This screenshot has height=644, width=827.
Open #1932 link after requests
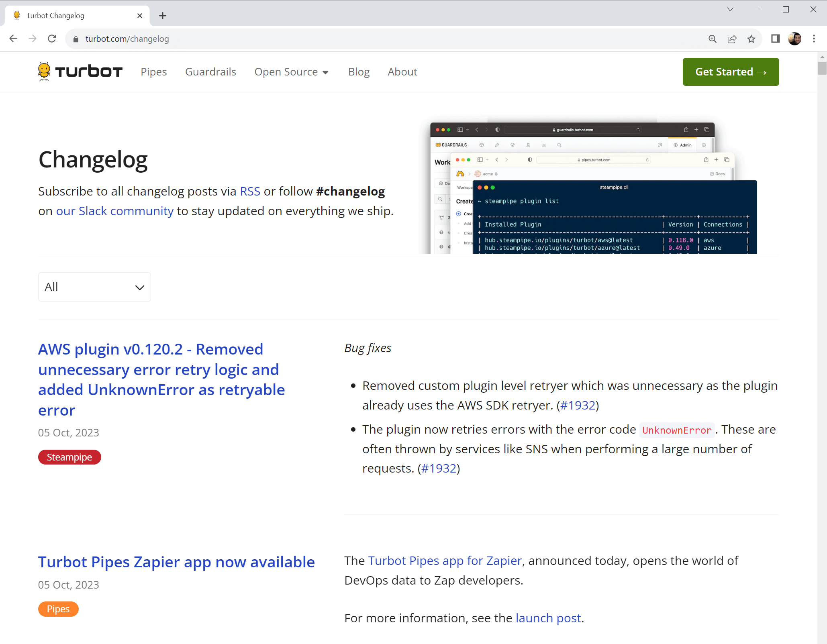coord(439,469)
